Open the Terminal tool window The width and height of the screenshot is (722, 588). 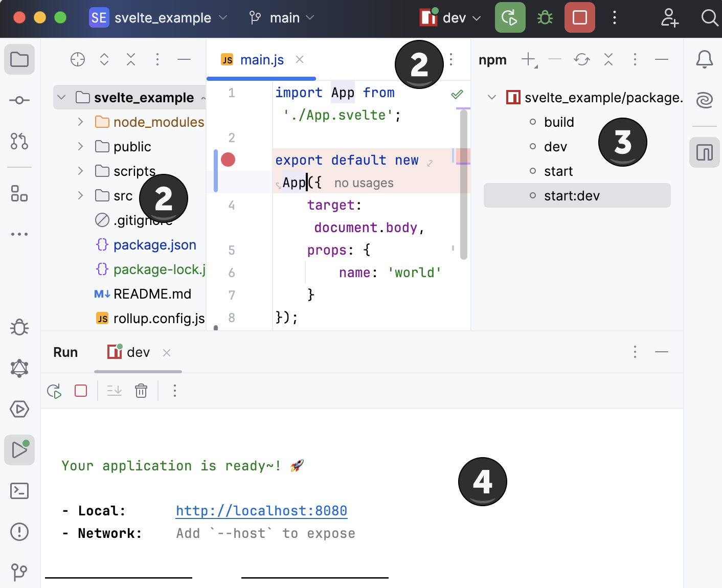pyautogui.click(x=19, y=491)
